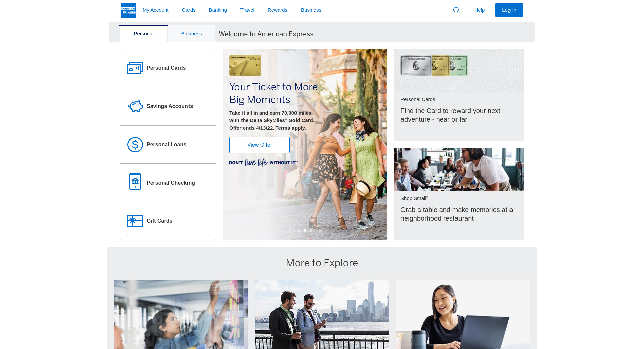Switch to the Business tab
This screenshot has width=644, height=349.
coord(191,34)
